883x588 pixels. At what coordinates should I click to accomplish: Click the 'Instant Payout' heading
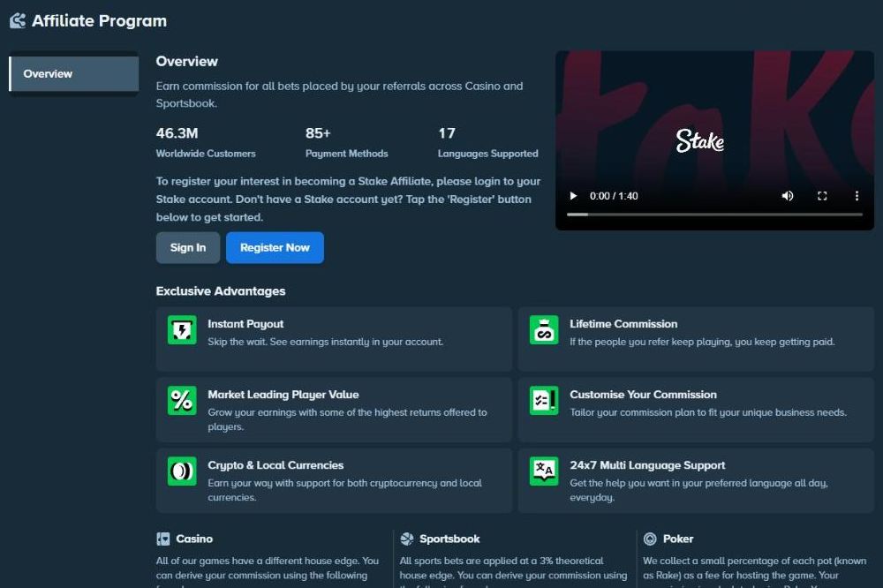point(245,324)
